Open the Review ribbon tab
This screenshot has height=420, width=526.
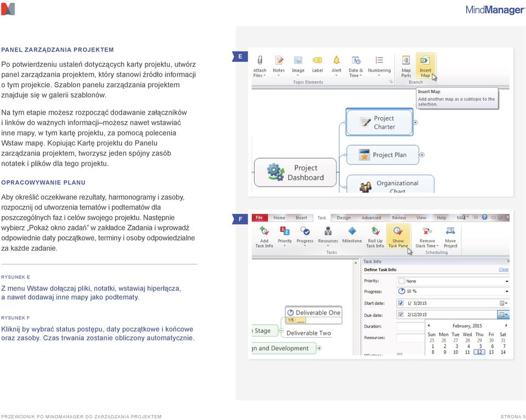pyautogui.click(x=399, y=218)
